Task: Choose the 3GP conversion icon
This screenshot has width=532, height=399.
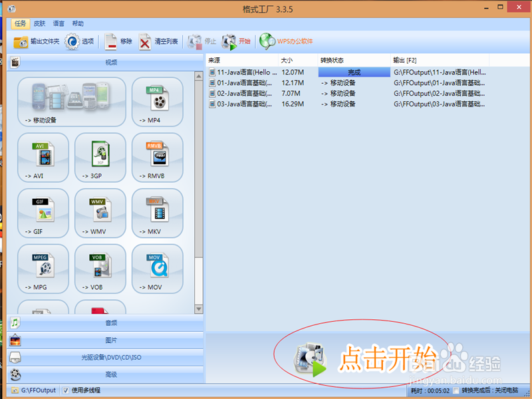Action: pos(100,158)
